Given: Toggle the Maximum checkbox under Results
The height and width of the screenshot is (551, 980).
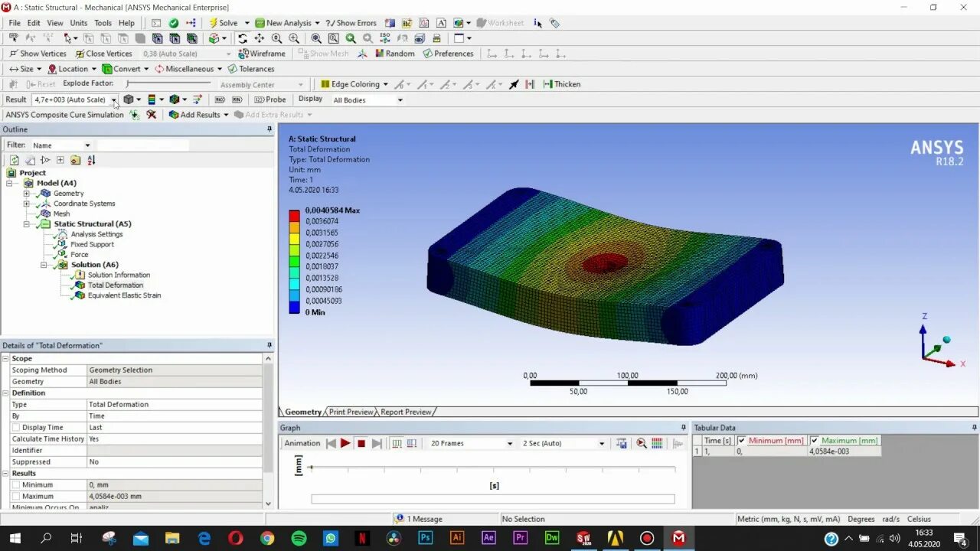Looking at the screenshot, I should coord(16,497).
